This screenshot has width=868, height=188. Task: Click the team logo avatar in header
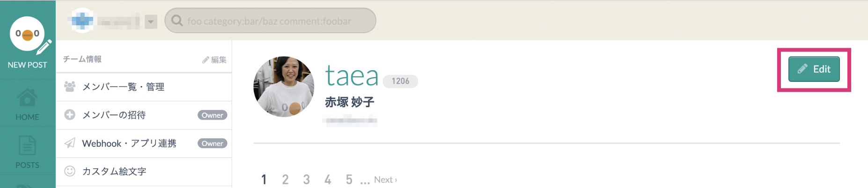coord(82,21)
